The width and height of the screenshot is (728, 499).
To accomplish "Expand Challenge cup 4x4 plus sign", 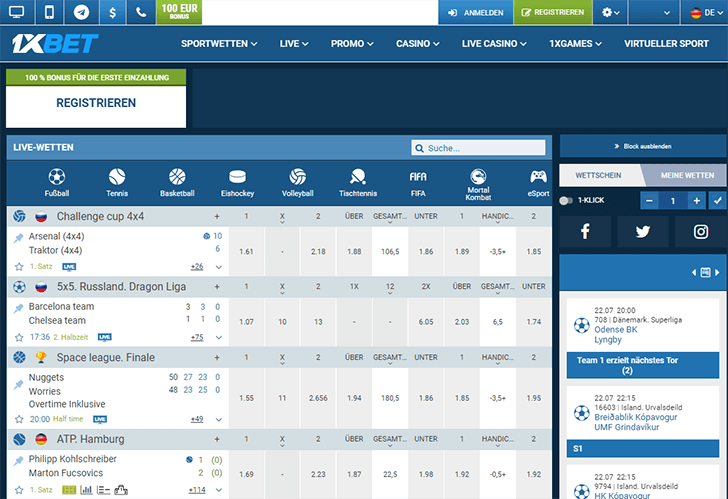I will tap(217, 216).
